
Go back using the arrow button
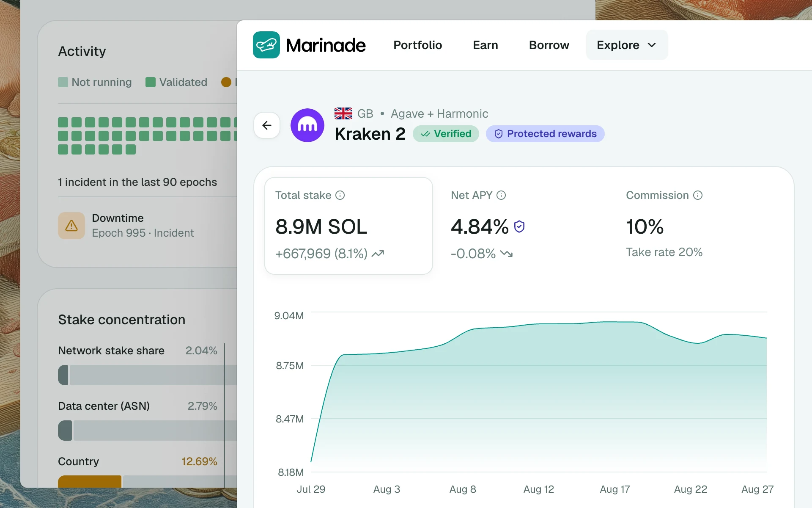tap(267, 125)
